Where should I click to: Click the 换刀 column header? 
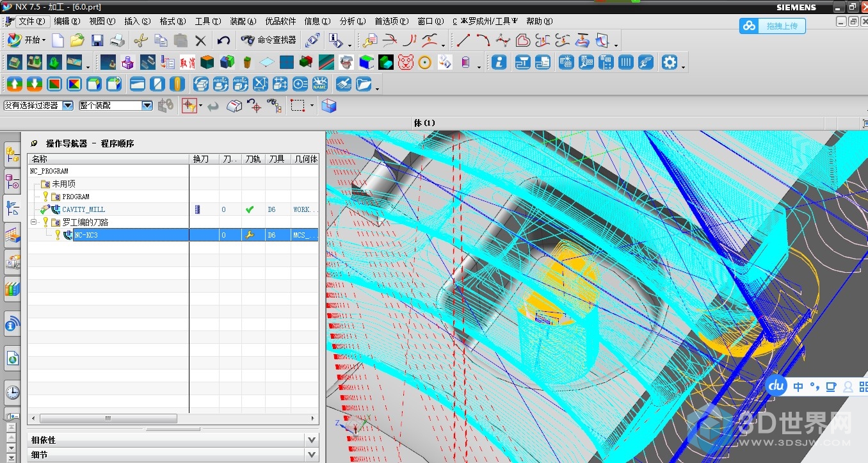(205, 159)
